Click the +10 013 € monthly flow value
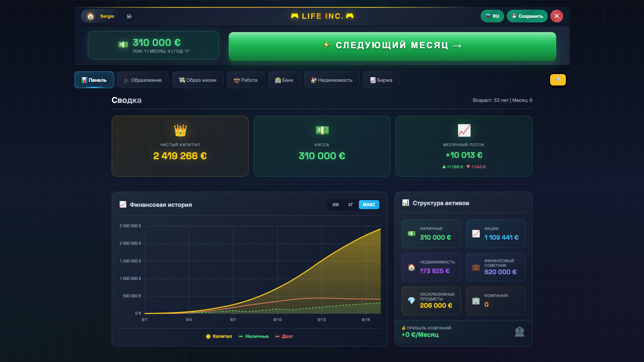 (x=464, y=155)
